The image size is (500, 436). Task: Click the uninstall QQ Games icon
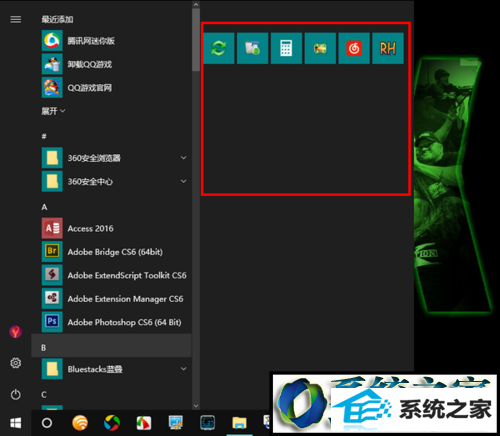[x=52, y=64]
